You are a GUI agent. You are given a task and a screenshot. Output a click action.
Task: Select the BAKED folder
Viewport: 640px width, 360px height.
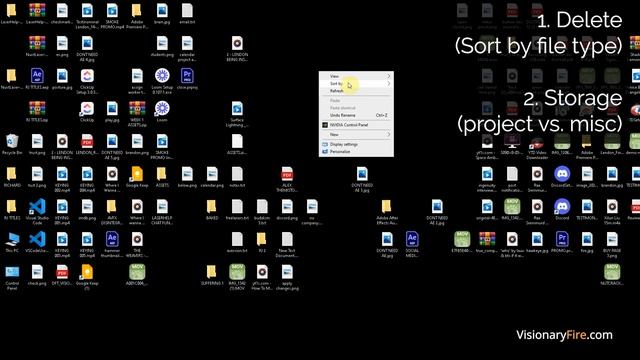[x=212, y=210]
